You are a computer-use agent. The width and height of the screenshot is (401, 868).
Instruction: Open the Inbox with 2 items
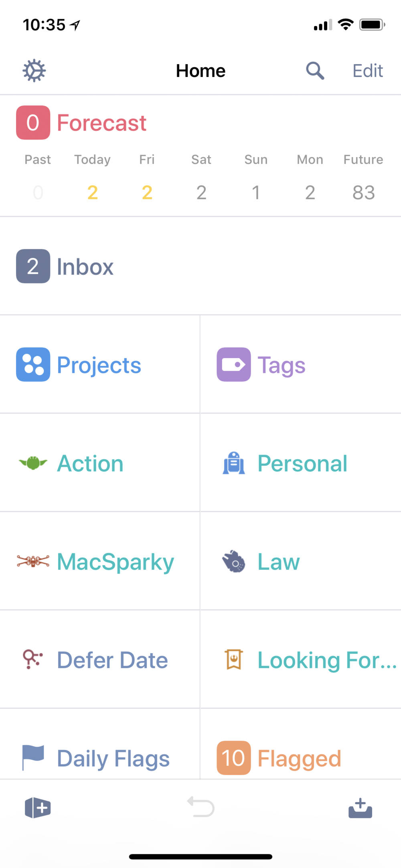coord(85,267)
